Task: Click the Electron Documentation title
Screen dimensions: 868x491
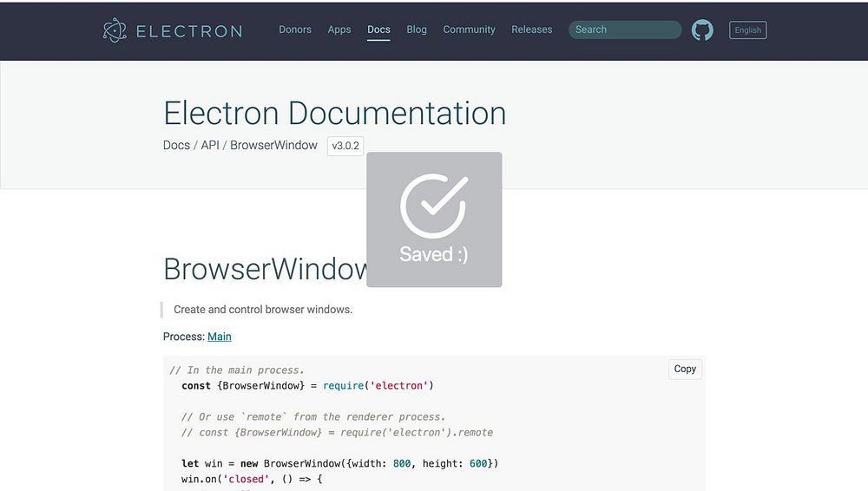Action: coord(334,113)
